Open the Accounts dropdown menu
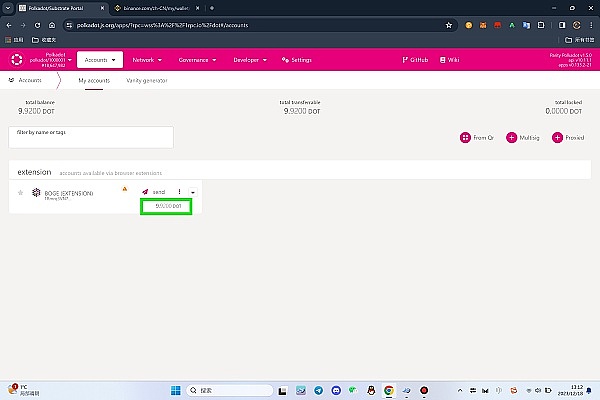 click(100, 60)
